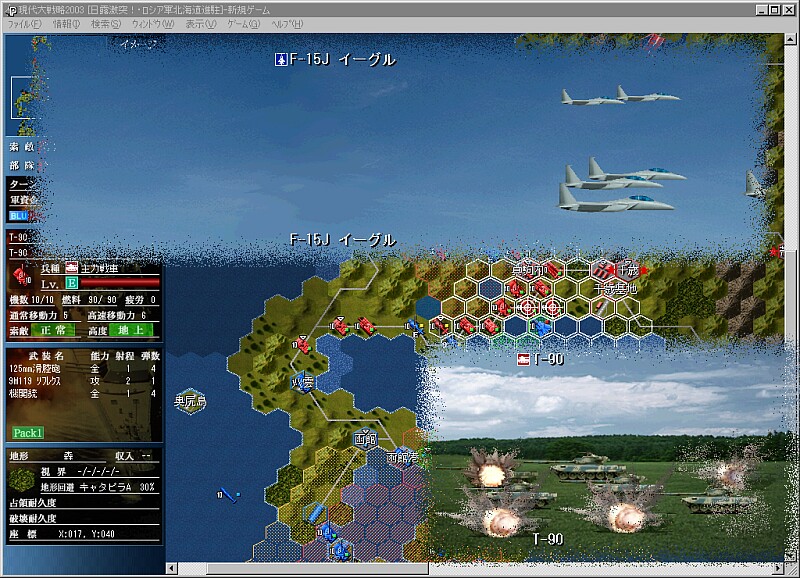Click the 千歳基地 airbase label

click(615, 289)
